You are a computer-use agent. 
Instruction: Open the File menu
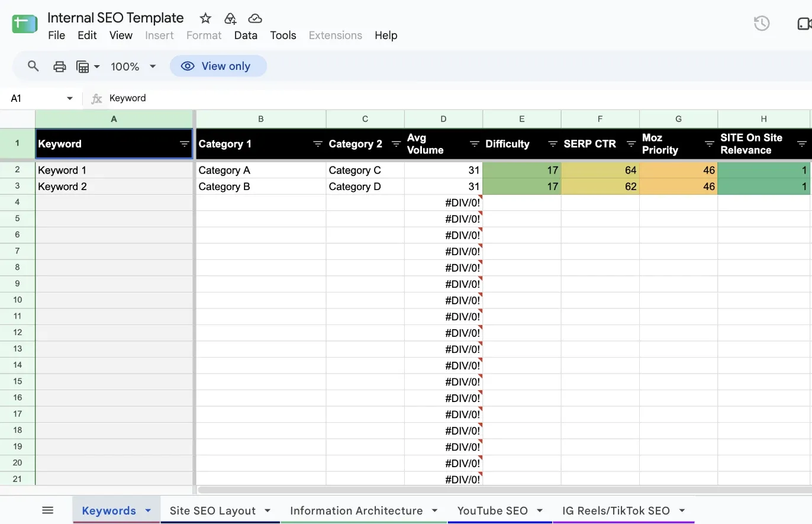coord(56,36)
